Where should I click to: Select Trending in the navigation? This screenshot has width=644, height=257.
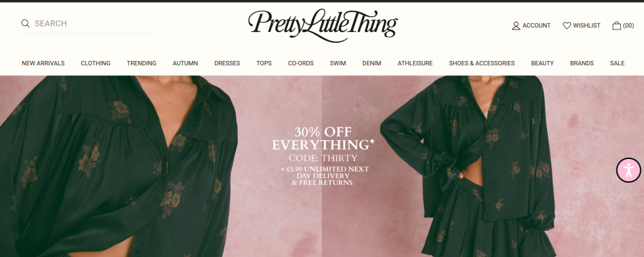(x=142, y=63)
